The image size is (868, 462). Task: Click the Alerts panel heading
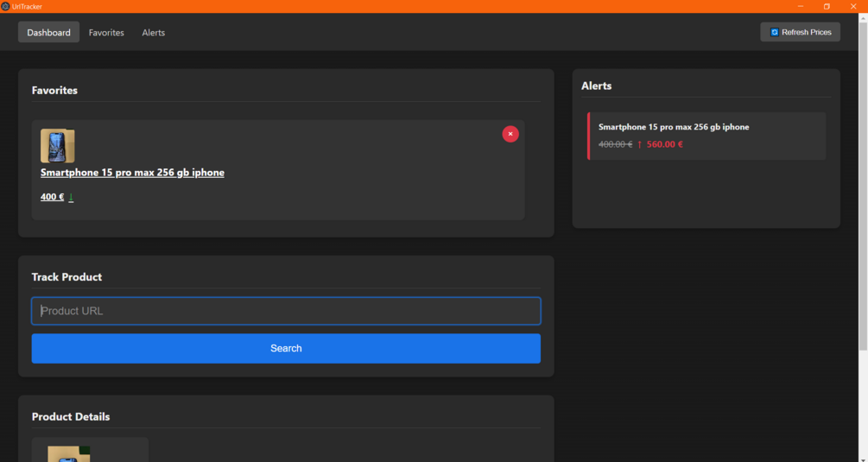coord(596,85)
